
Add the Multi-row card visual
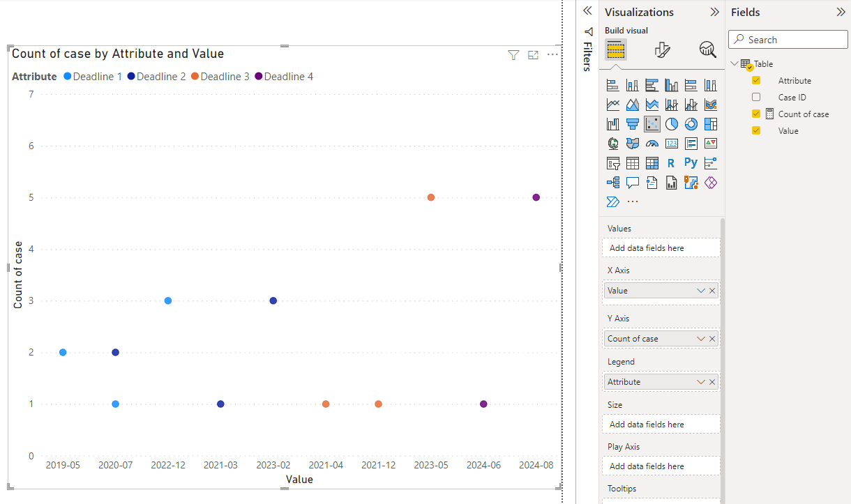691,144
